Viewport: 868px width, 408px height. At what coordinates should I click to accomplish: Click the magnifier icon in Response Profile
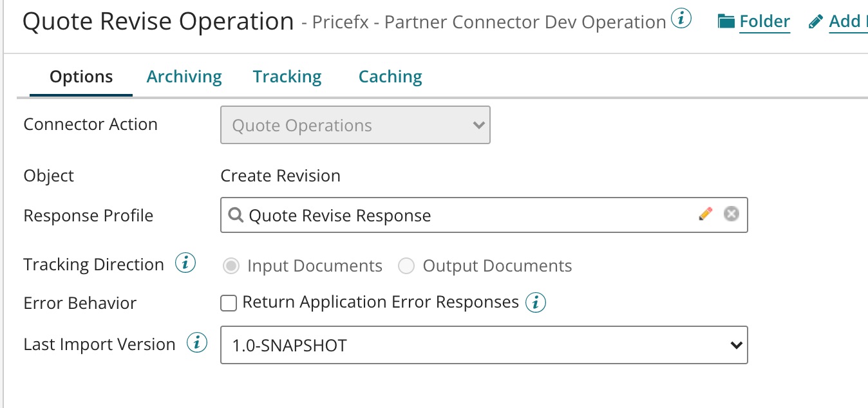(x=236, y=215)
